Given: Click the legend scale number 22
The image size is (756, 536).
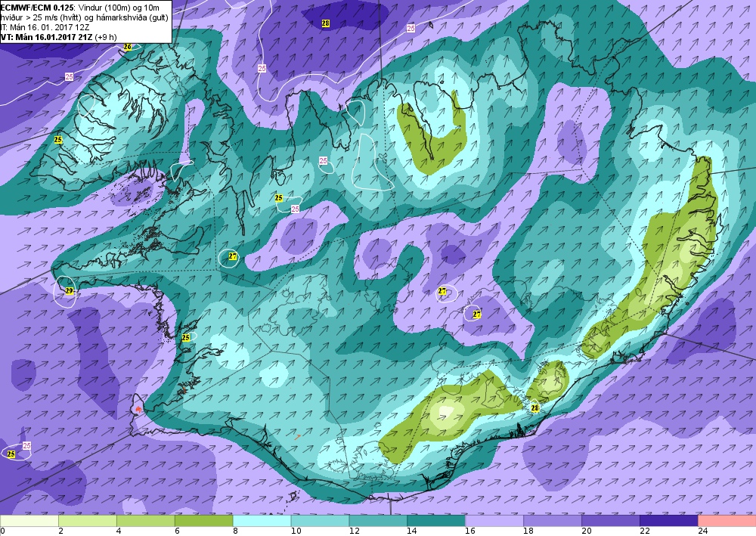Looking at the screenshot, I should (x=644, y=531).
